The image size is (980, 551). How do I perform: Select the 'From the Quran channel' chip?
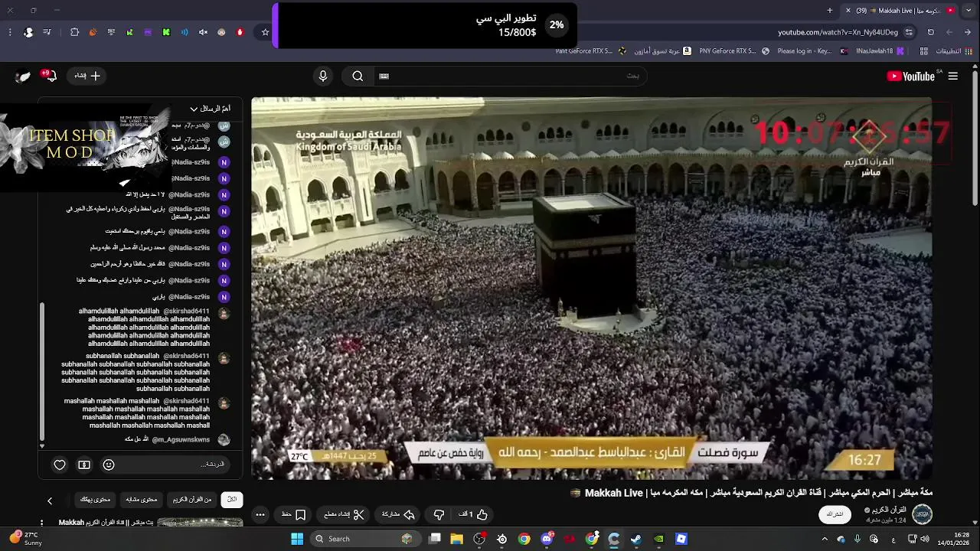coord(192,499)
